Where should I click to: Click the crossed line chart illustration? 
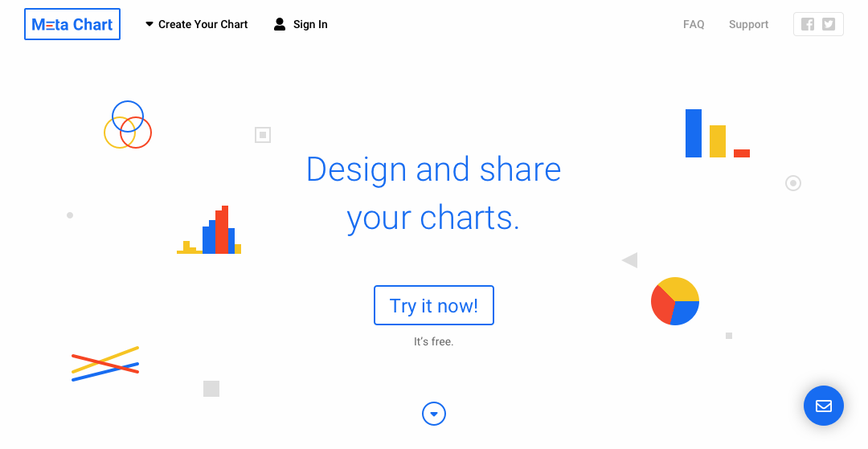click(105, 364)
